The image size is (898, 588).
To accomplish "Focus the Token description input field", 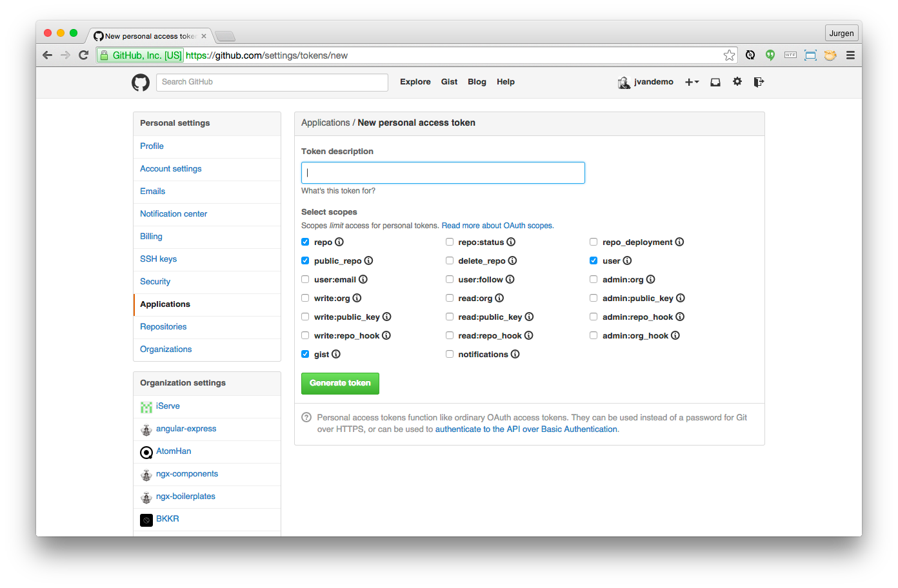I will (443, 173).
